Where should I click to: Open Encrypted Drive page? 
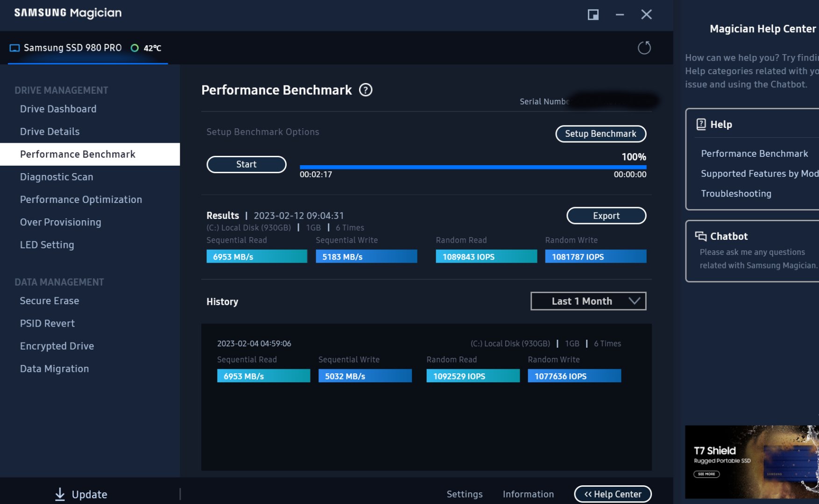pos(57,346)
